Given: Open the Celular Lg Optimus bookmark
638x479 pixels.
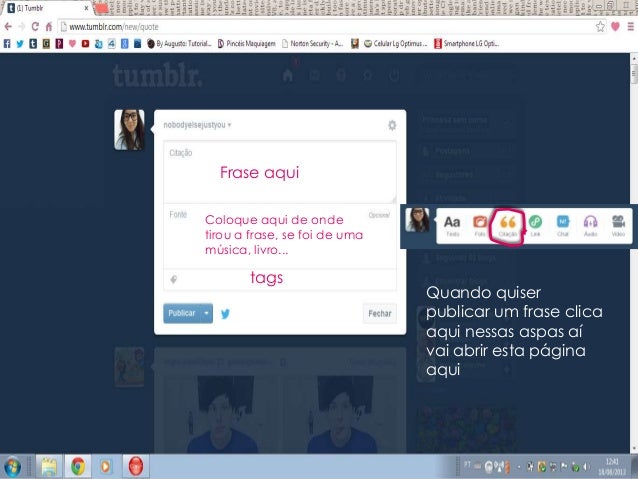Looking at the screenshot, I should click(x=395, y=44).
